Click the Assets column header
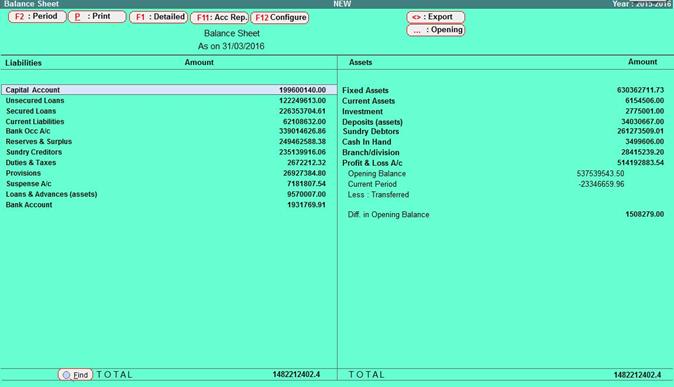The width and height of the screenshot is (674, 387). point(361,62)
